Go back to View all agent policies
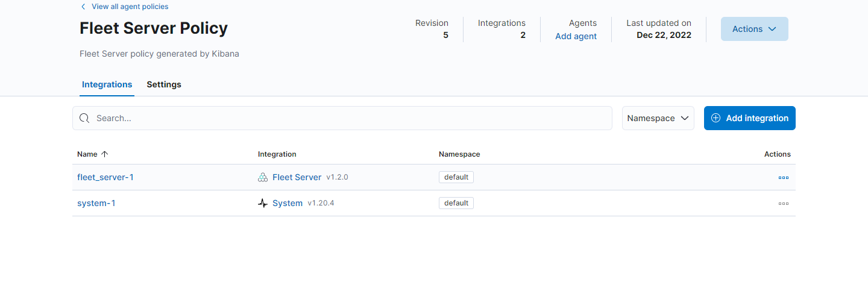Image resolution: width=868 pixels, height=282 pixels. point(130,7)
